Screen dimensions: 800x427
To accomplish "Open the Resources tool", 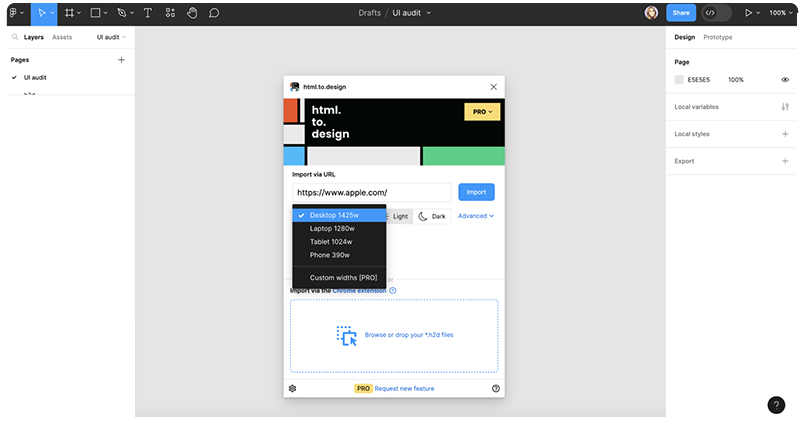I will pos(170,13).
